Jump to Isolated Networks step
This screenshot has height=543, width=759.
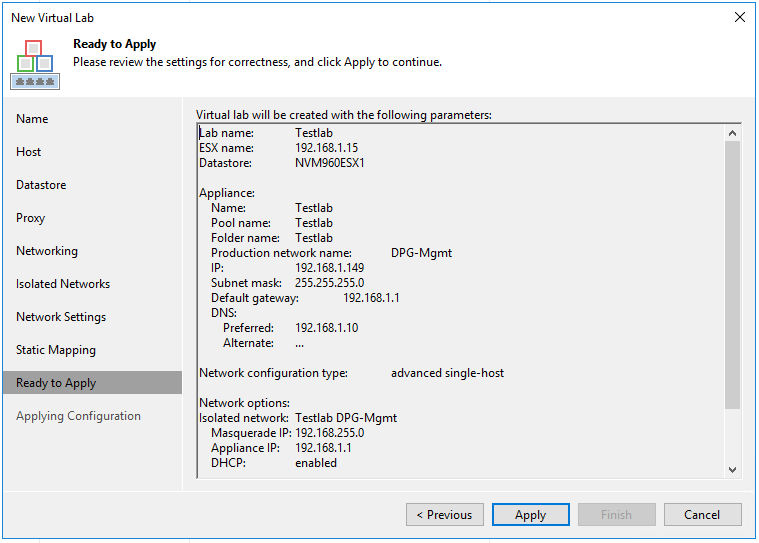pos(63,284)
